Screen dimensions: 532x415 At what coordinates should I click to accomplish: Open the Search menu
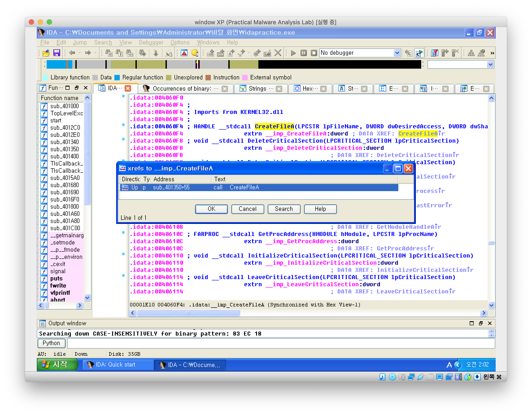pyautogui.click(x=103, y=42)
